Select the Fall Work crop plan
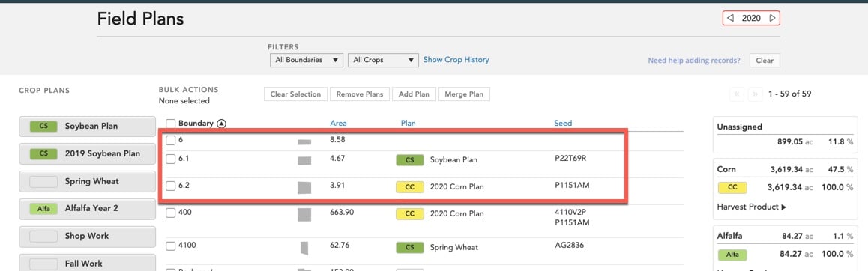The height and width of the screenshot is (271, 868). [x=88, y=264]
